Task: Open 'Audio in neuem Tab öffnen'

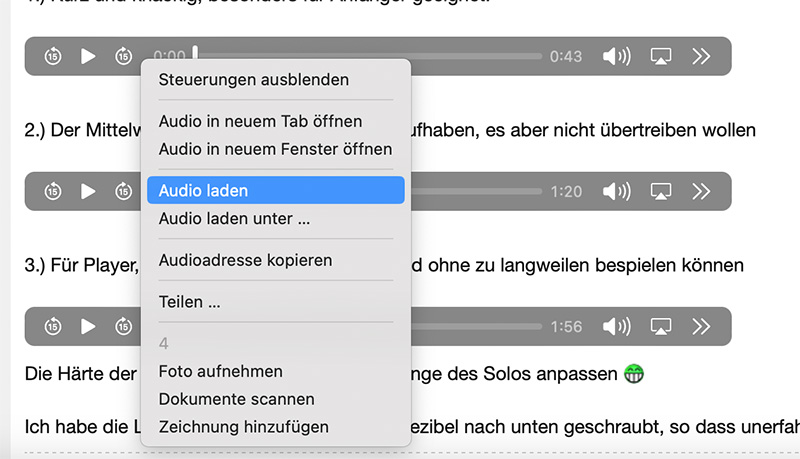Action: [260, 121]
